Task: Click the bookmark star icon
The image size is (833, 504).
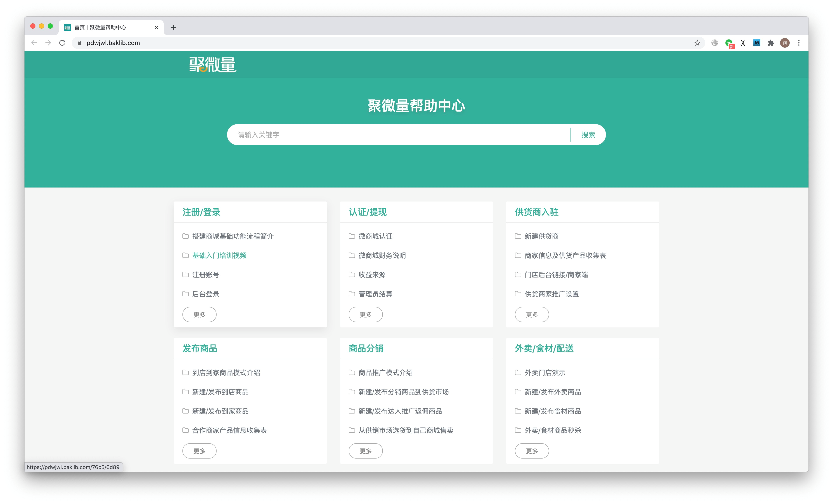Action: coord(697,43)
